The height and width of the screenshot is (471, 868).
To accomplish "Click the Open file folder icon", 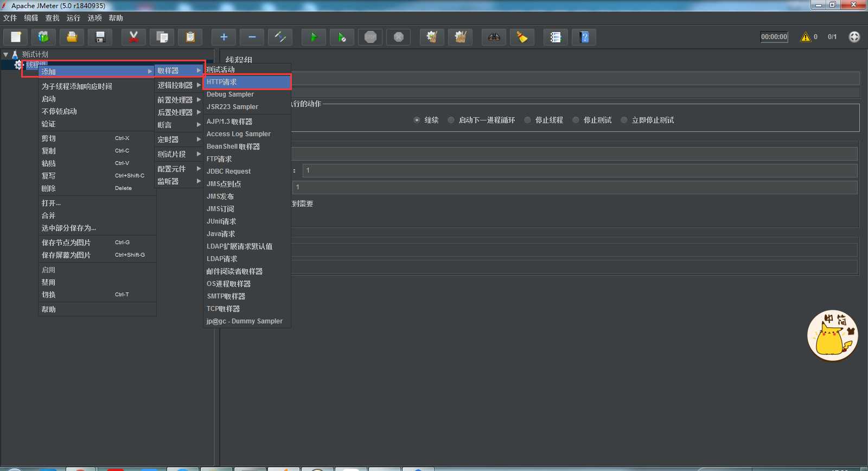I will [72, 37].
